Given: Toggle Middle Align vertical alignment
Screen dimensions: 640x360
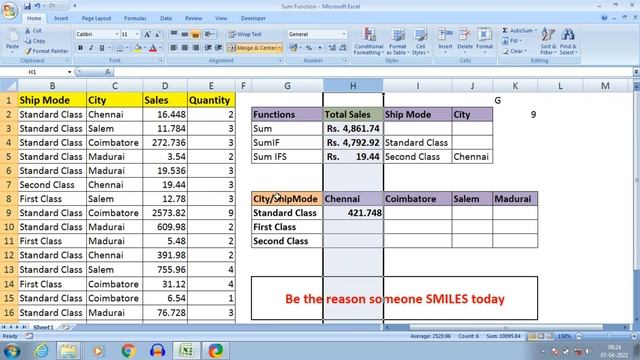Looking at the screenshot, I should (x=184, y=34).
